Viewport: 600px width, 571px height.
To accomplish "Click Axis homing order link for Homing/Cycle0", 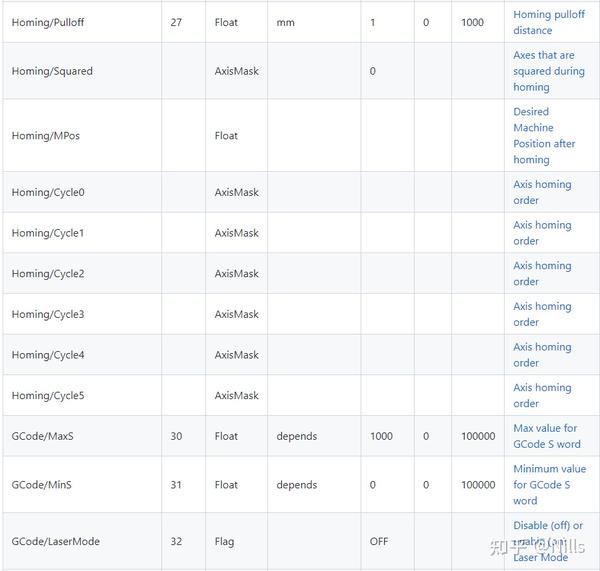I will click(x=542, y=192).
